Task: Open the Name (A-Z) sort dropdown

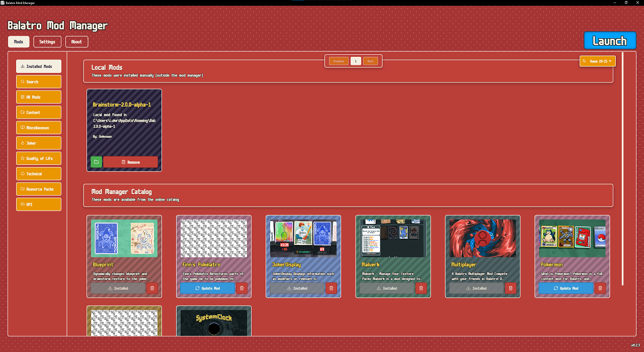Action: pyautogui.click(x=597, y=60)
